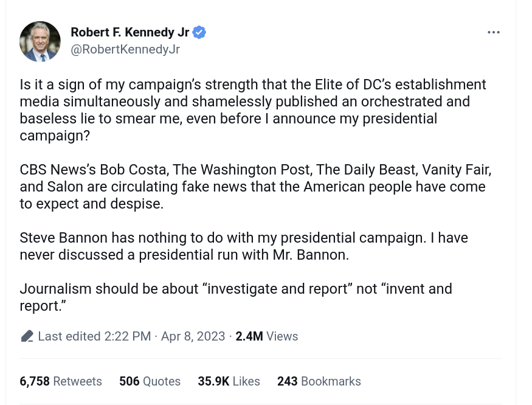Click the Journalism "investigate and report" sentence
The height and width of the screenshot is (405, 532).
pyautogui.click(x=236, y=297)
